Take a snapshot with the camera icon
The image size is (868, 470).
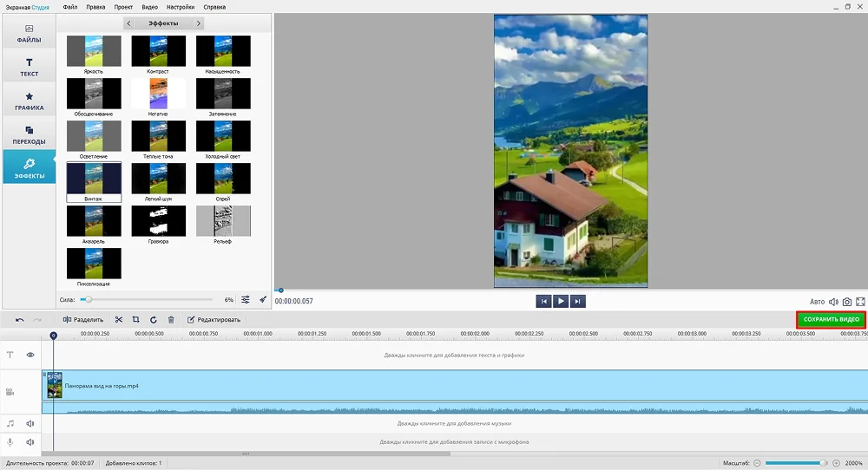tap(847, 302)
